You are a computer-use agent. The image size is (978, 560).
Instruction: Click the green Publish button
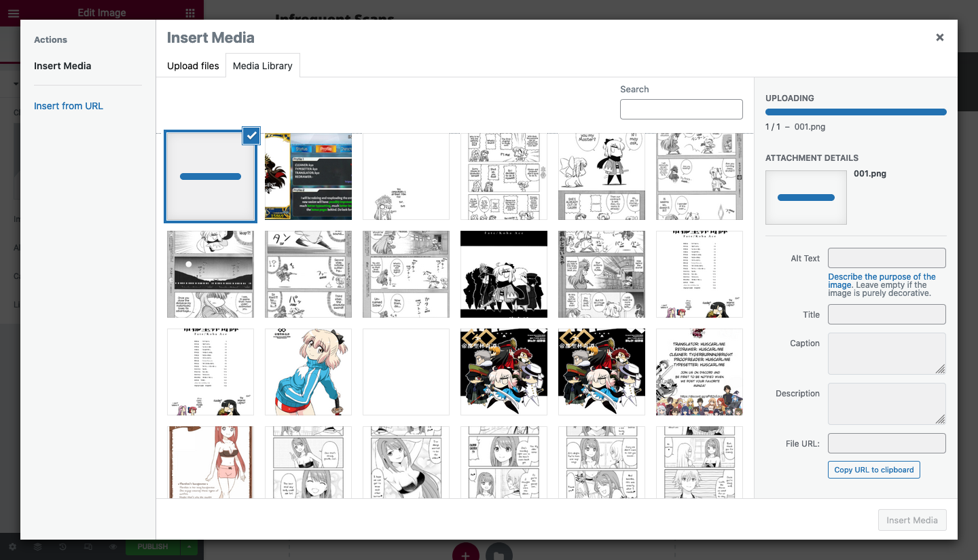tap(153, 546)
